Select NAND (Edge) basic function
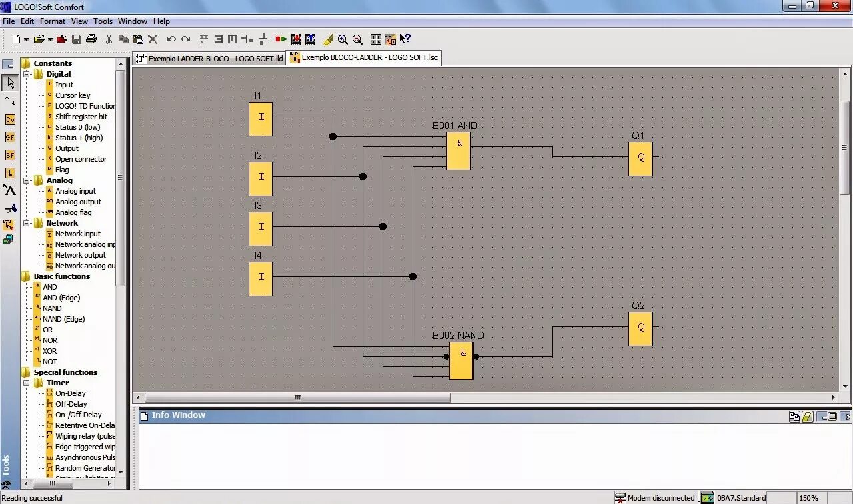Screen dimensions: 853x504 pos(63,319)
